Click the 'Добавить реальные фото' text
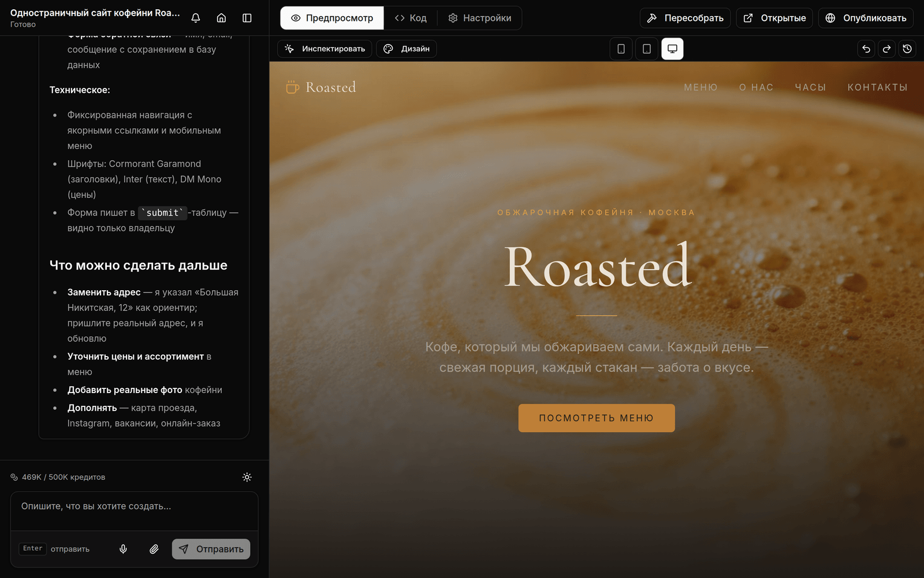Viewport: 924px width, 578px height. [x=125, y=390]
